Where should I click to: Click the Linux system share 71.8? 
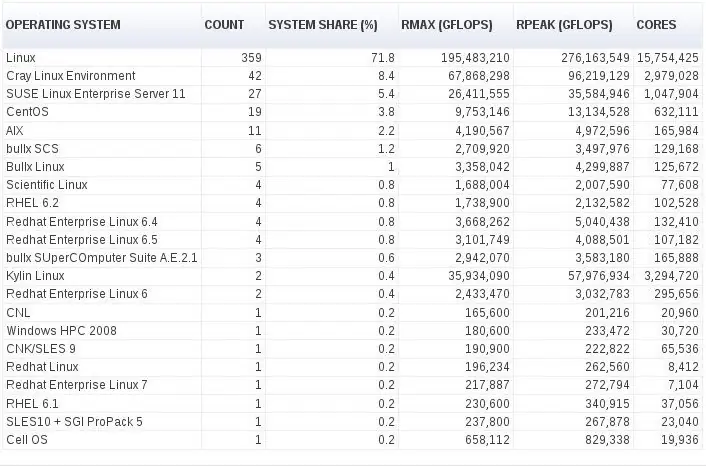[x=383, y=58]
